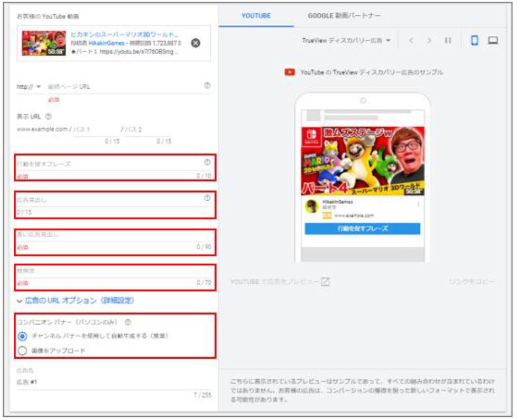
Task: Click the パス 1 display URL field
Action: 96,129
